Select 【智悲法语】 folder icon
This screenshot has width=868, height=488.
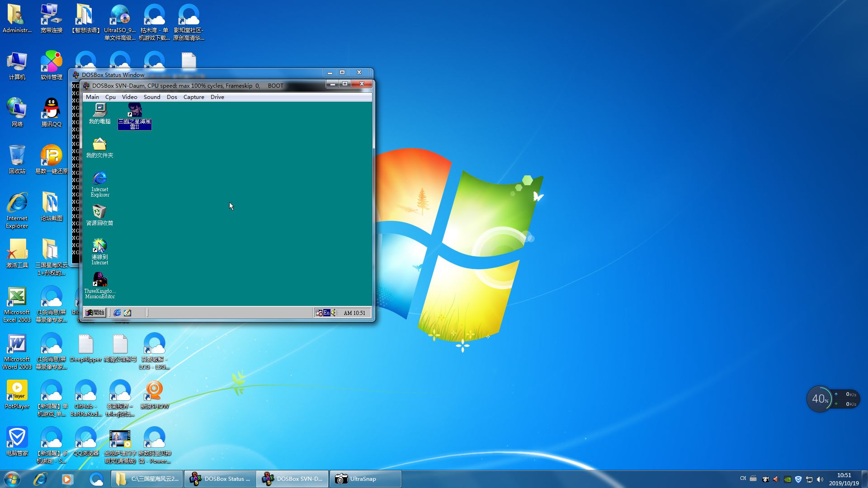[85, 19]
